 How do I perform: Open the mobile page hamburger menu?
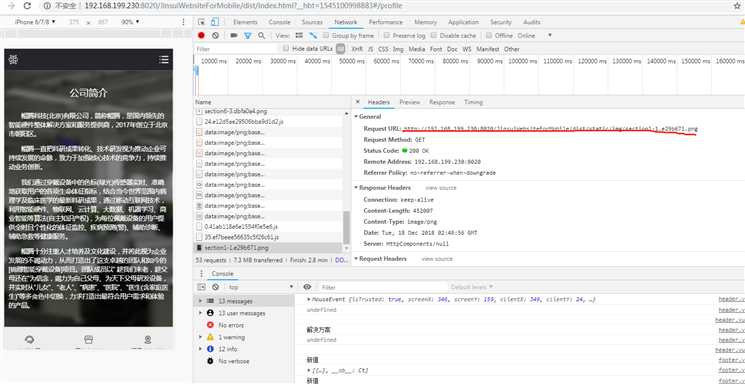(164, 59)
